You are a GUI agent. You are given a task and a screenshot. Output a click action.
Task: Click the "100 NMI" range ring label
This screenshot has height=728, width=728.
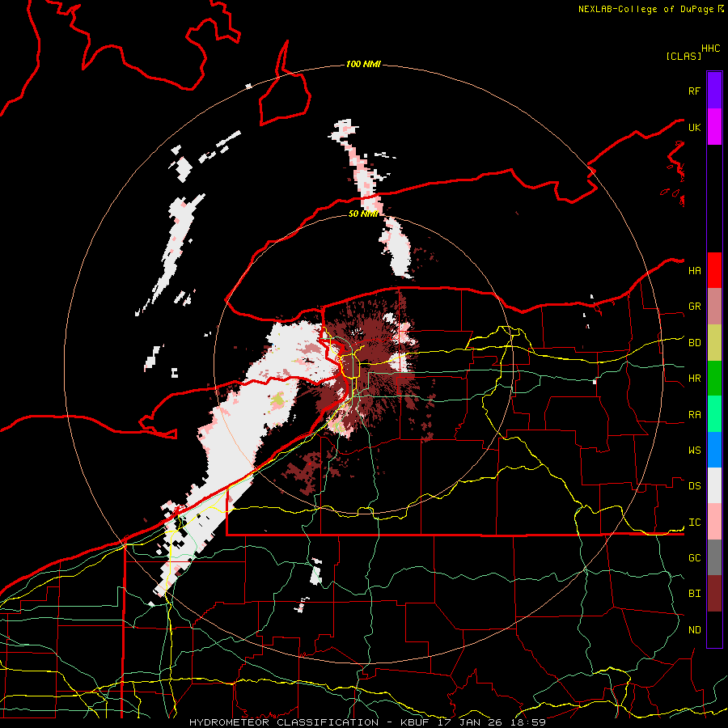[x=363, y=64]
